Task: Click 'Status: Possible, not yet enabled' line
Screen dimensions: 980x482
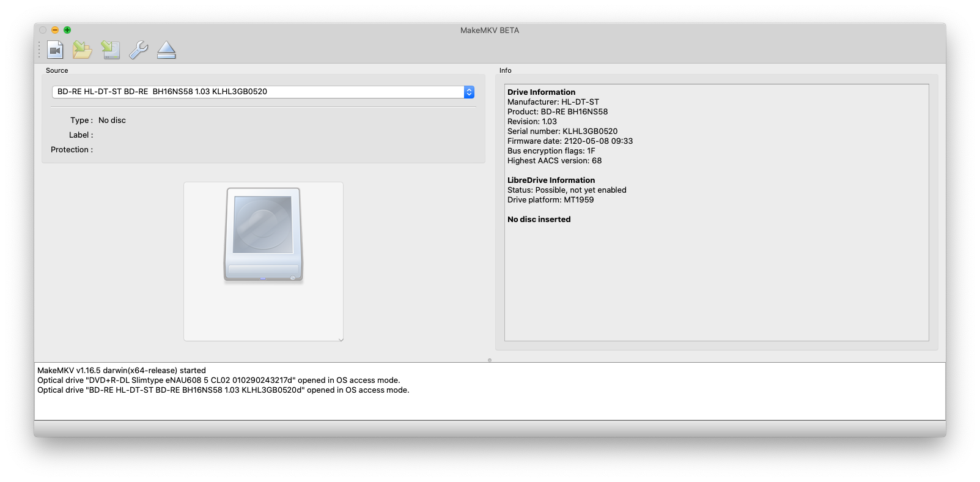Action: tap(567, 190)
